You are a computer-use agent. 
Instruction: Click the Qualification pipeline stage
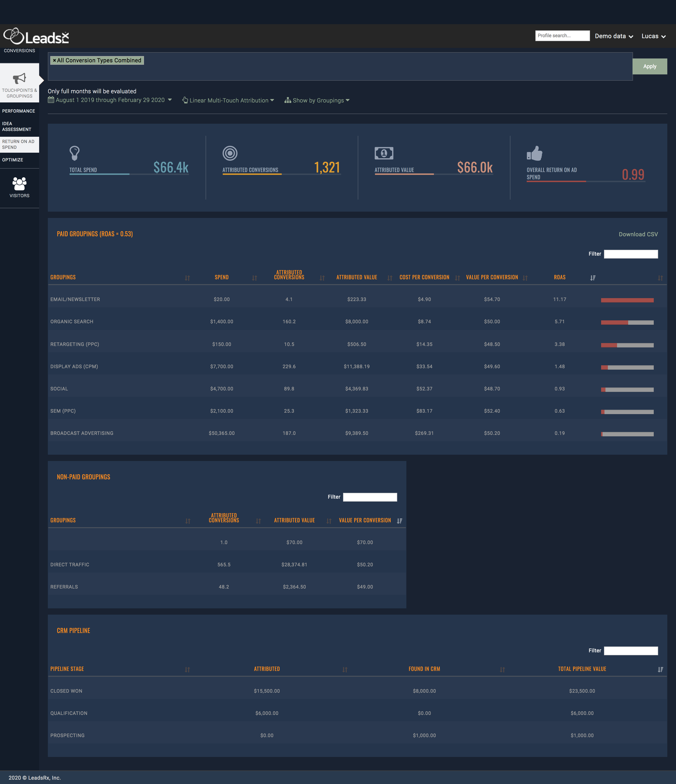pyautogui.click(x=69, y=713)
